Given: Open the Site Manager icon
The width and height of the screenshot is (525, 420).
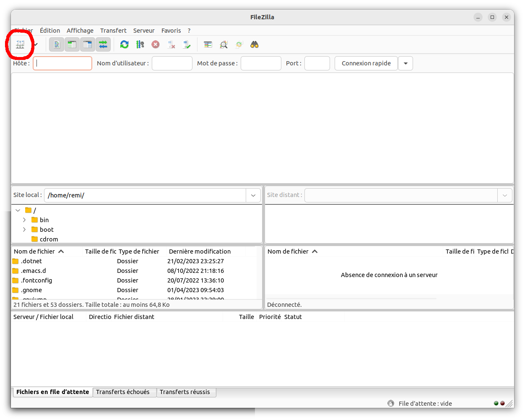Looking at the screenshot, I should coord(20,44).
